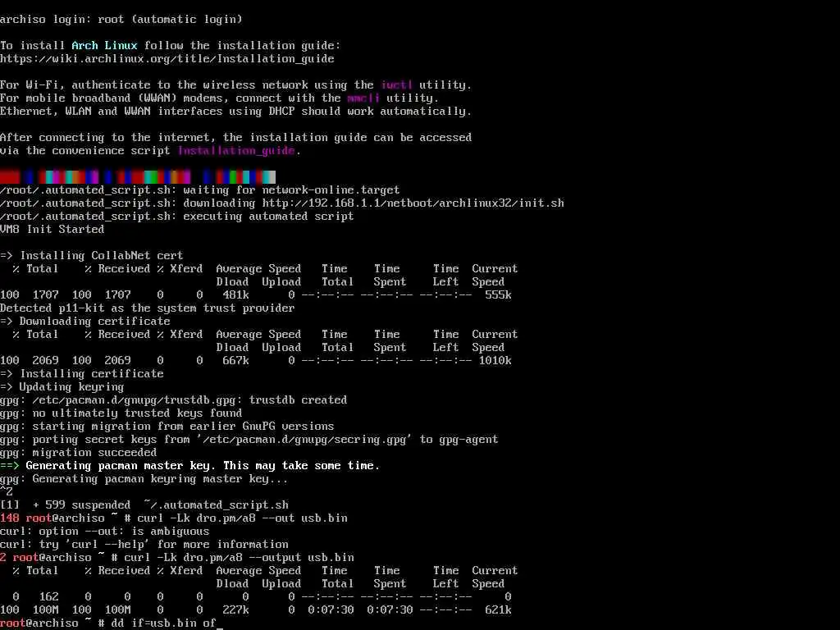
Task: Open the wiki.archlinux.org Installation_guide URL
Action: (x=167, y=59)
